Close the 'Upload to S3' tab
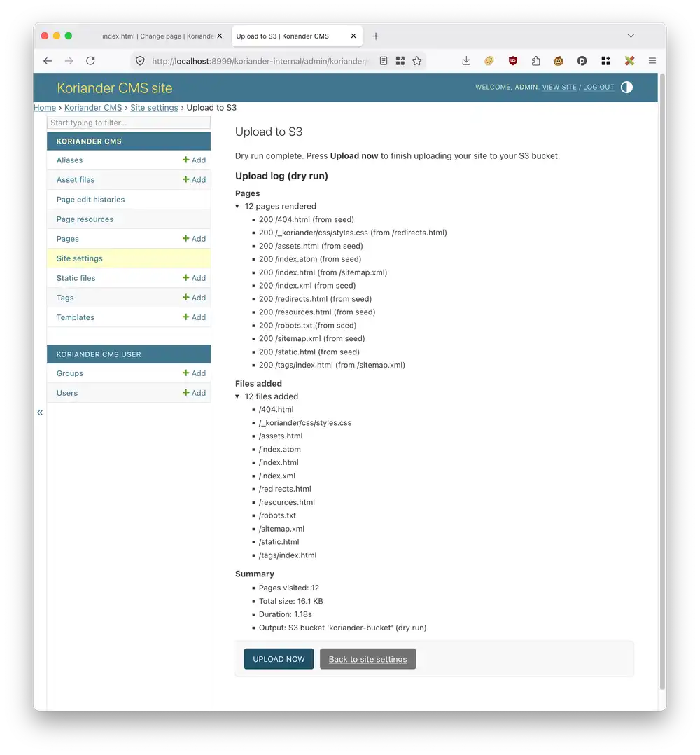700x755 pixels. pos(353,36)
